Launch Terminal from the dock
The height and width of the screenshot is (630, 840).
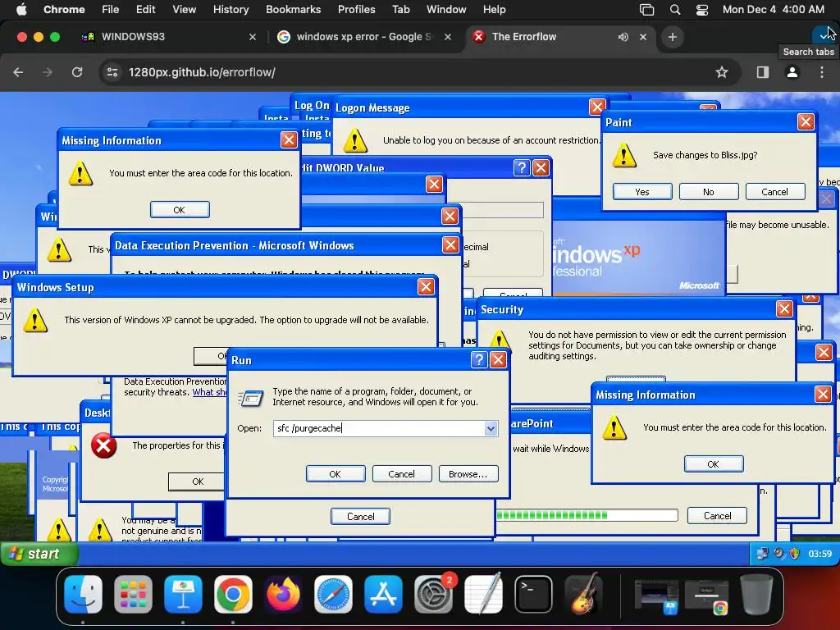[533, 594]
